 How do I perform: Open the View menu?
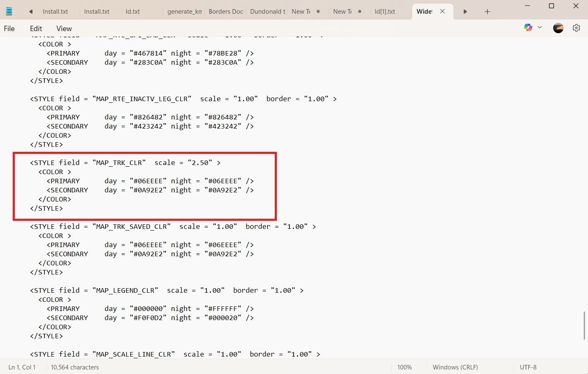(64, 29)
